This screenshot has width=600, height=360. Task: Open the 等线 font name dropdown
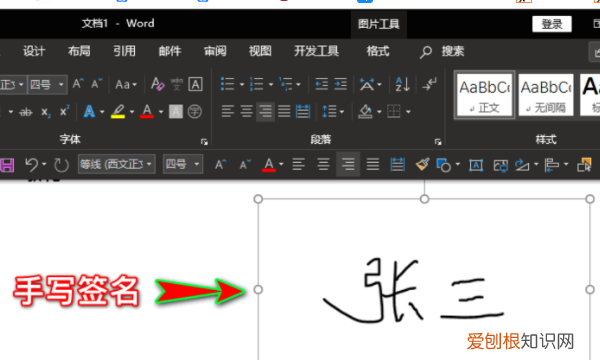point(116,165)
